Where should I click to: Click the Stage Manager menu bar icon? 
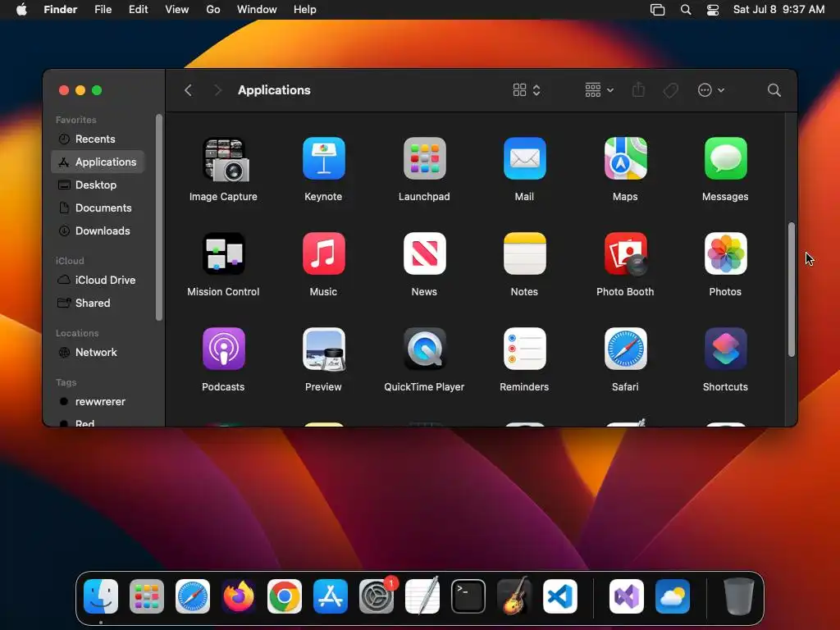click(657, 10)
